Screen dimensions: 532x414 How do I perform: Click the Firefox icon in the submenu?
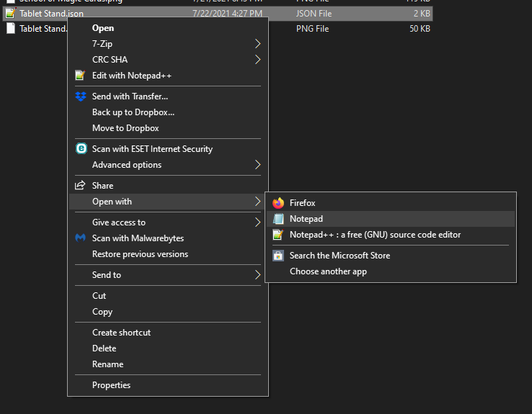pos(278,203)
